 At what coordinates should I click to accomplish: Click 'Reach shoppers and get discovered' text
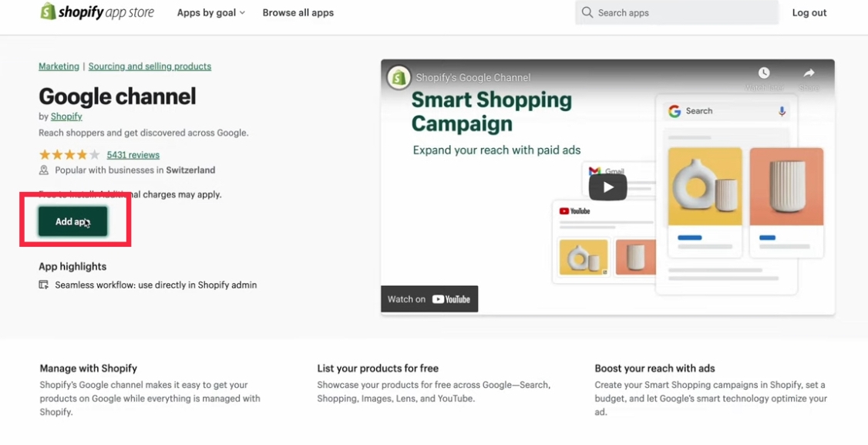[143, 133]
